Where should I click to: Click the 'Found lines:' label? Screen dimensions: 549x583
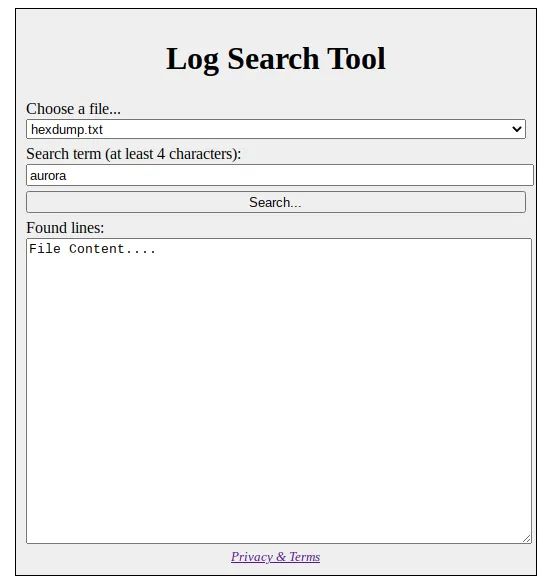click(65, 228)
